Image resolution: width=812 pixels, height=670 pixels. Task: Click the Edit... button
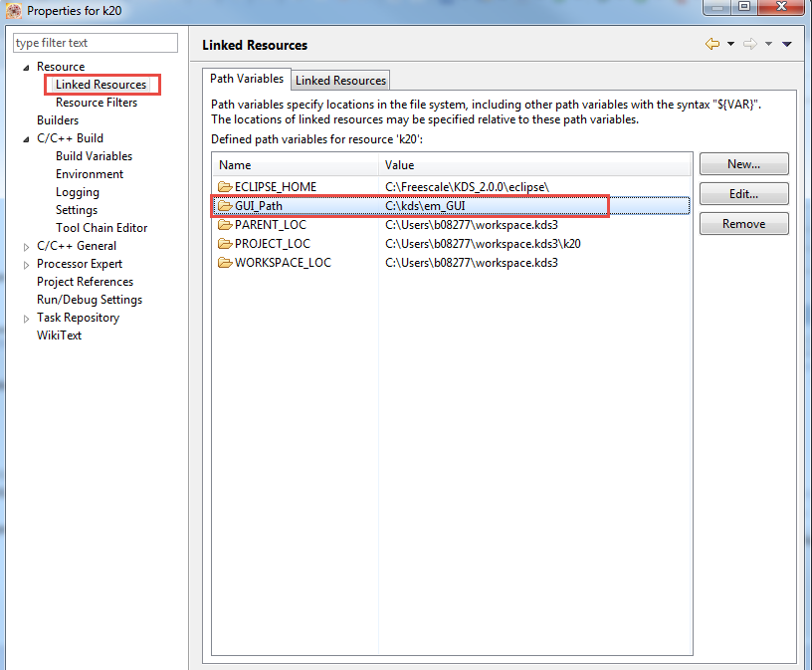[743, 194]
